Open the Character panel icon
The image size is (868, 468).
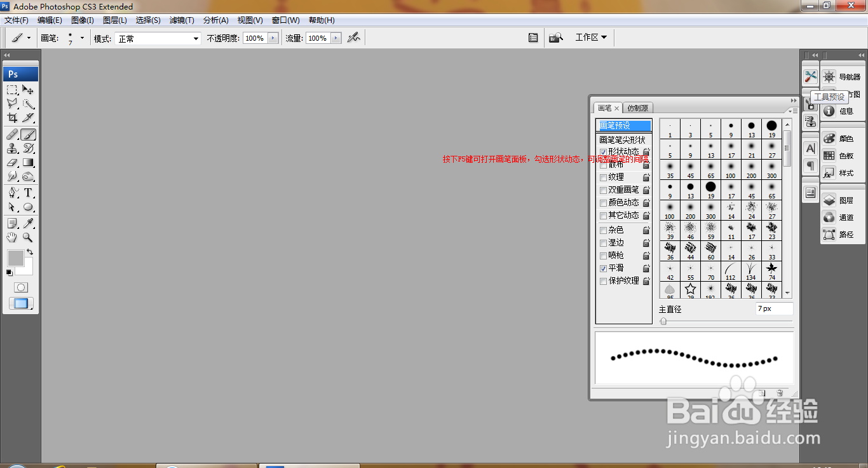click(x=810, y=148)
